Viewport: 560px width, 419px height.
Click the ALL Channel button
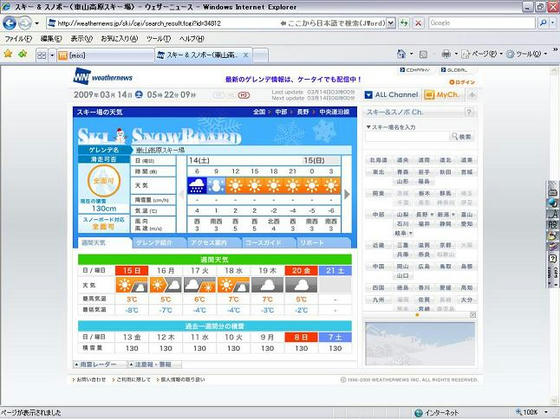click(x=392, y=95)
